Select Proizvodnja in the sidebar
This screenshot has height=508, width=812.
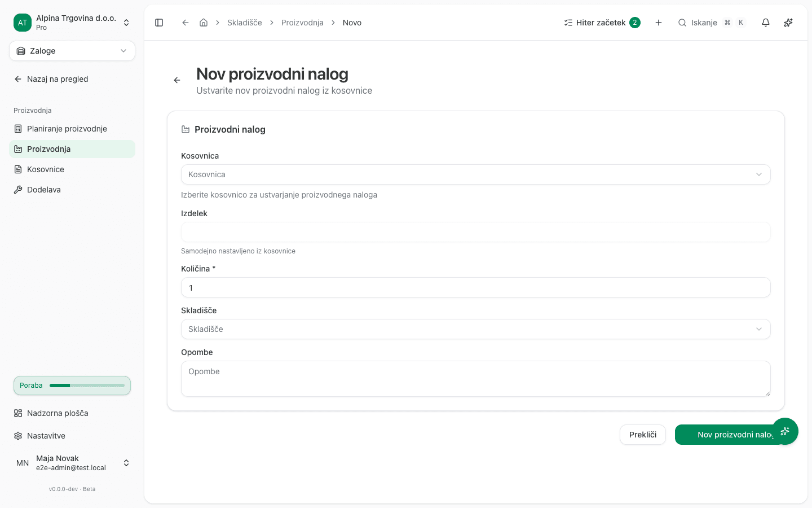pyautogui.click(x=72, y=149)
